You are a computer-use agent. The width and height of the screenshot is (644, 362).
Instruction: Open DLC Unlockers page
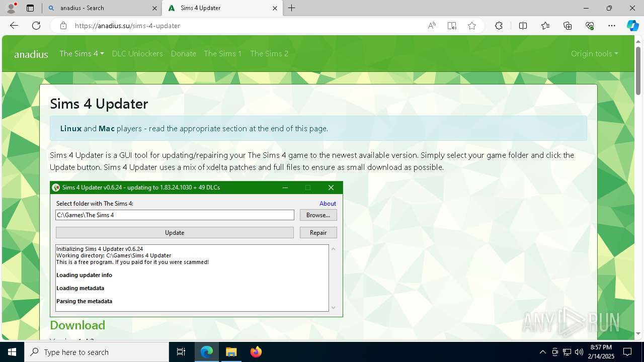point(137,53)
